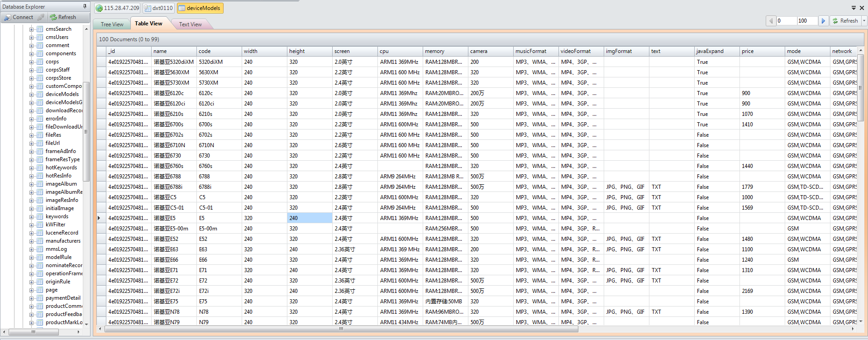Viewport: 868px width, 340px height.
Task: Expand the cmsUsers collection node
Action: tap(32, 38)
